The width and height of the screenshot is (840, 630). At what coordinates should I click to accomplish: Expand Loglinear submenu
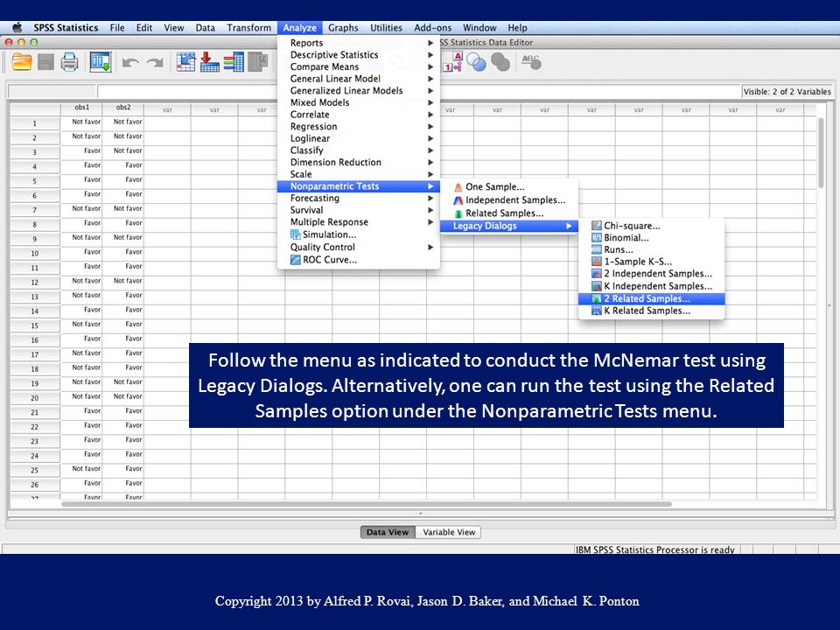[x=359, y=138]
